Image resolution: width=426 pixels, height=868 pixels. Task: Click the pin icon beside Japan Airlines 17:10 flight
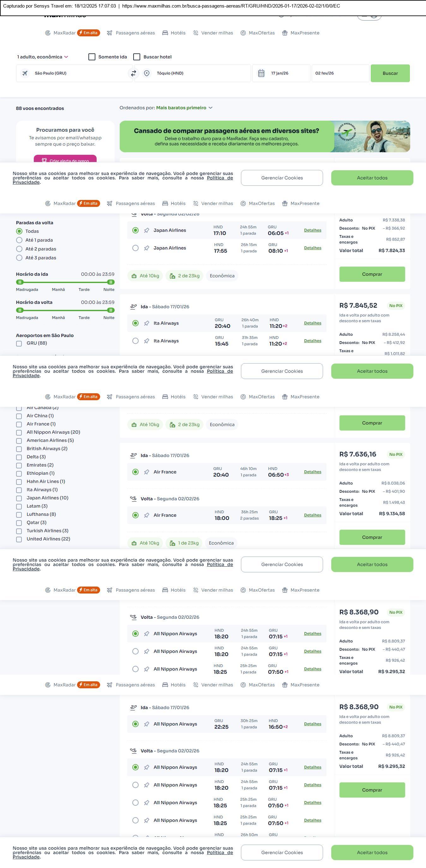(147, 231)
